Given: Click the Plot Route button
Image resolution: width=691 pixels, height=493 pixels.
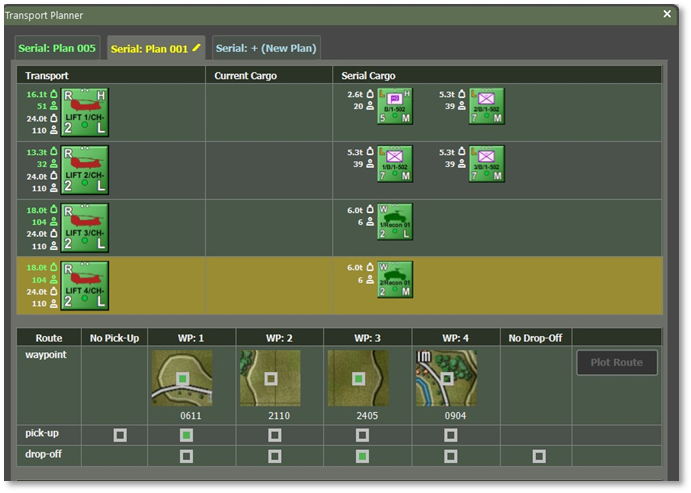Looking at the screenshot, I should 616,362.
